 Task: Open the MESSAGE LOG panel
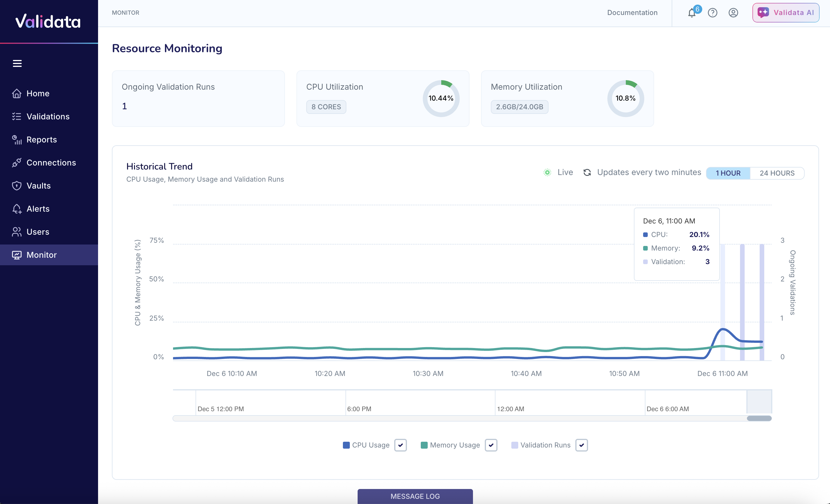point(415,496)
